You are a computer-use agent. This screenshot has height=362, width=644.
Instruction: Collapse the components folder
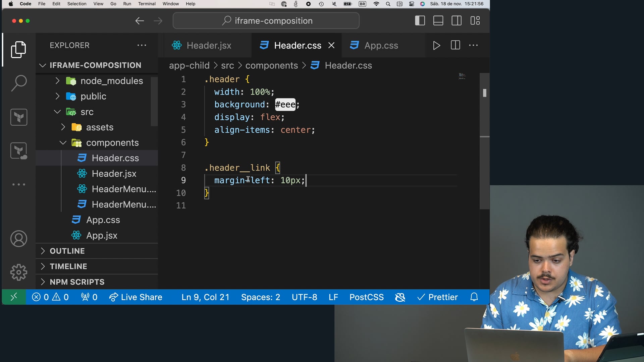tap(112, 143)
